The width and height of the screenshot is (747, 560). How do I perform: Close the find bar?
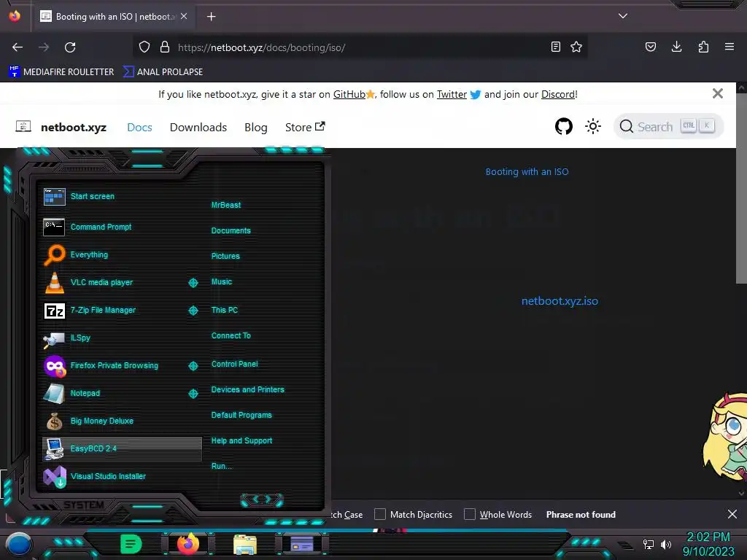pyautogui.click(x=732, y=514)
